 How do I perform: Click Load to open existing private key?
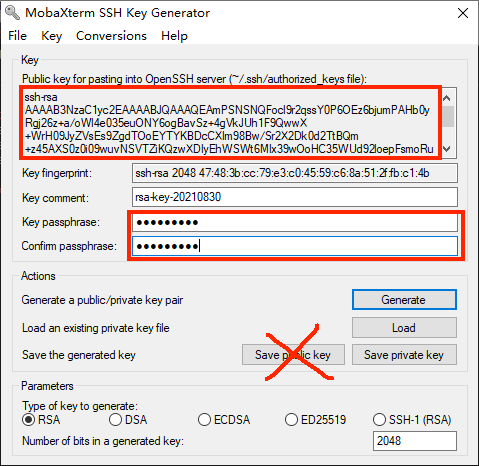[404, 328]
